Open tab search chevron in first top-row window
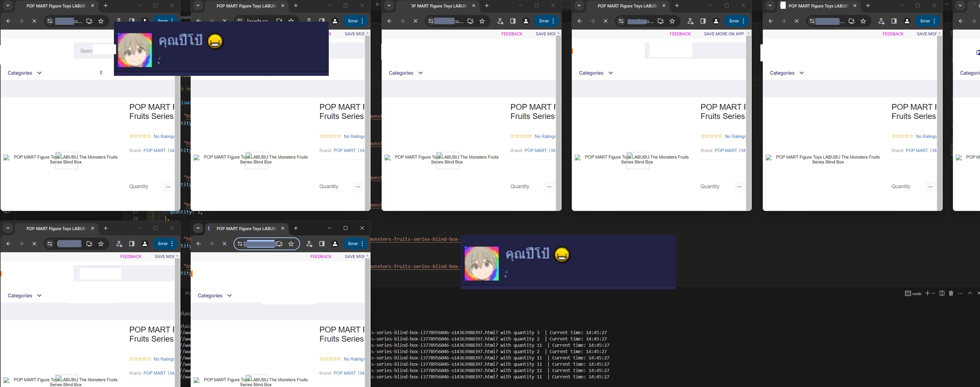Image resolution: width=980 pixels, height=387 pixels. (8, 6)
